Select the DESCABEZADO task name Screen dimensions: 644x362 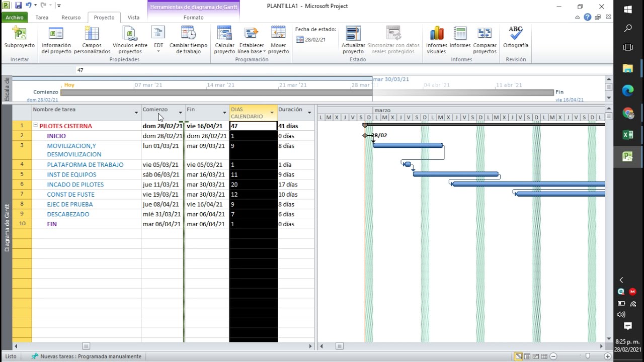(68, 214)
